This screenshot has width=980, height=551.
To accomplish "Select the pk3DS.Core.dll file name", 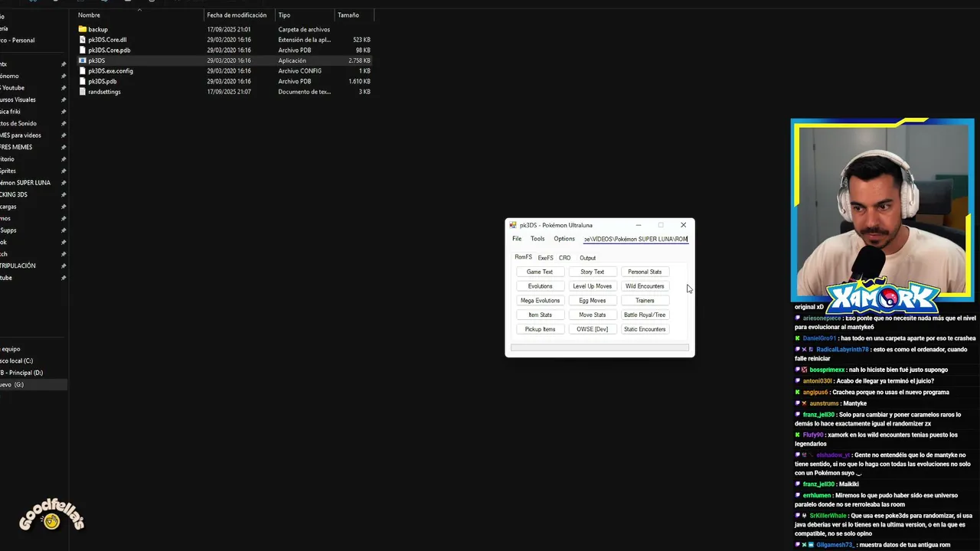I will (107, 40).
